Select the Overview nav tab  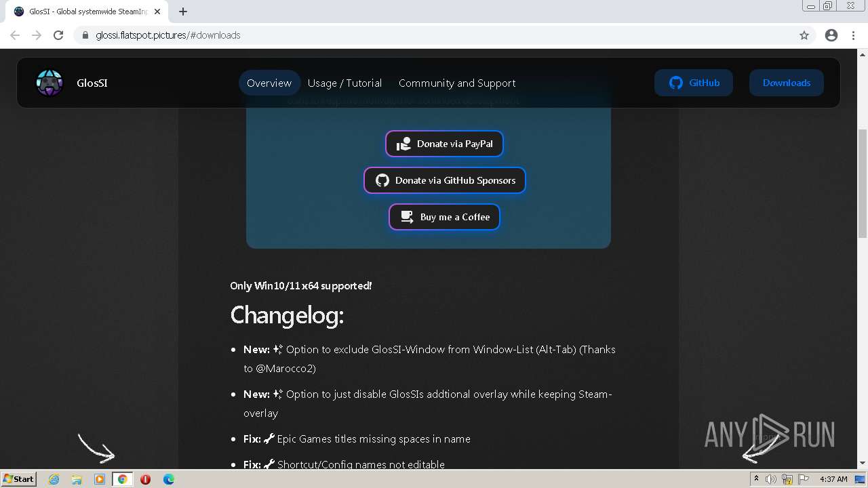(x=269, y=83)
